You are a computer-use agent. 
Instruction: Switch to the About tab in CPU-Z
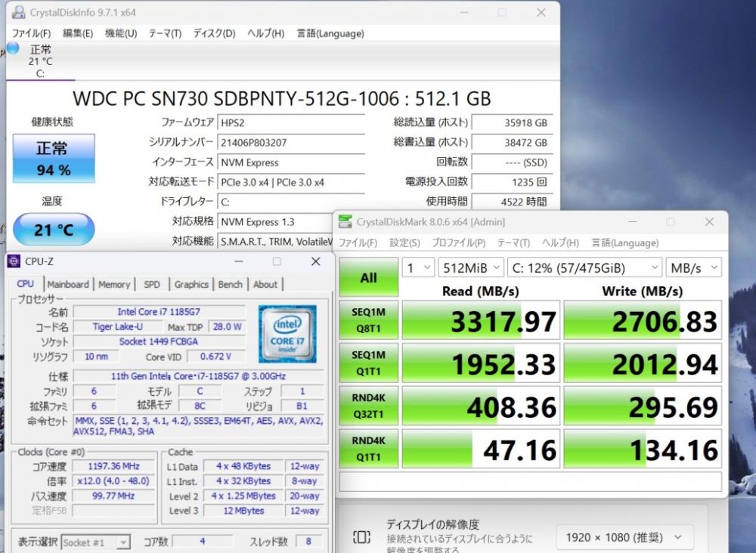(265, 284)
